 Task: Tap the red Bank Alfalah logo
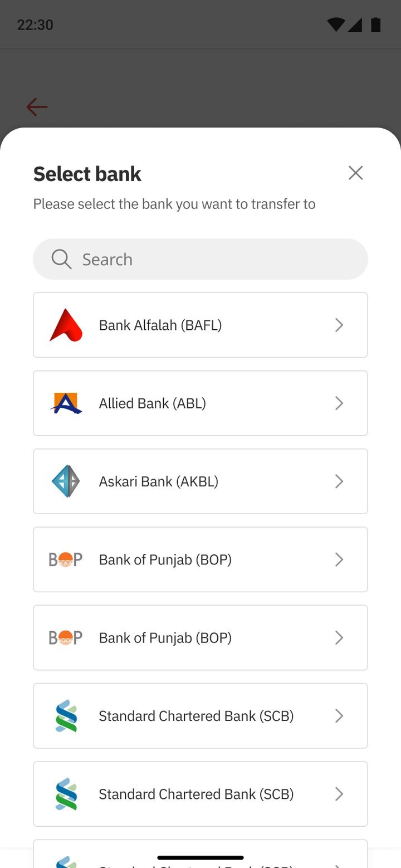tap(66, 325)
